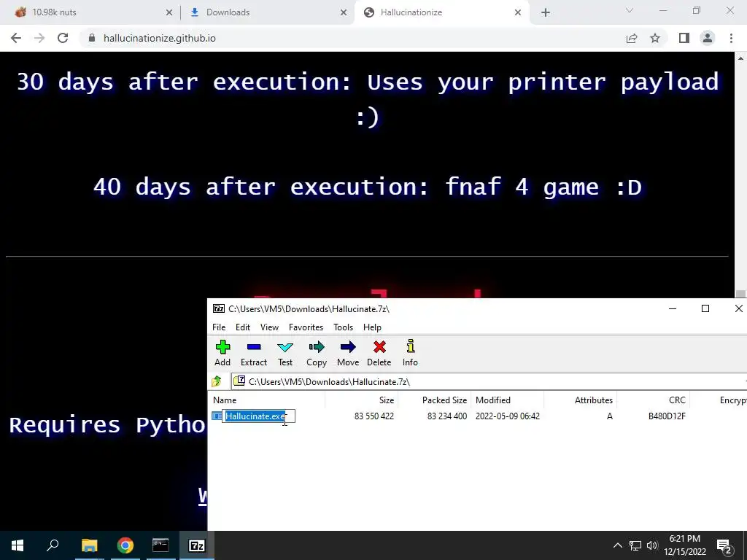
Task: Open the View menu in 7-Zip
Action: [269, 327]
